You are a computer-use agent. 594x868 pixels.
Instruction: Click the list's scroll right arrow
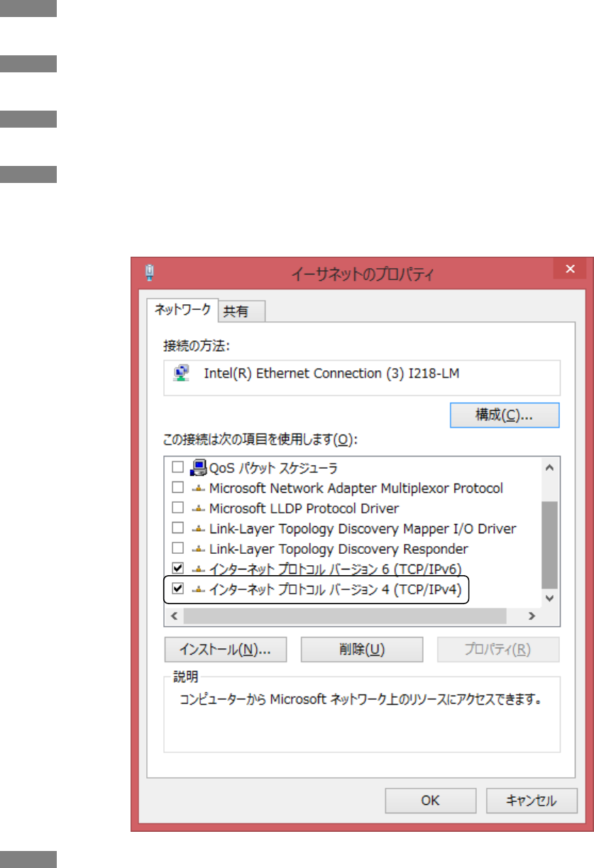pyautogui.click(x=531, y=617)
